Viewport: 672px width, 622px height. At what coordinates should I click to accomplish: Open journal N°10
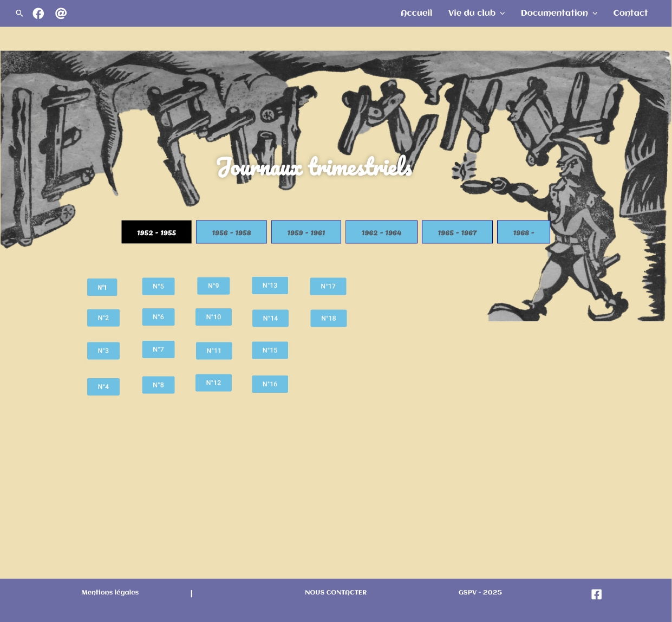(x=213, y=317)
